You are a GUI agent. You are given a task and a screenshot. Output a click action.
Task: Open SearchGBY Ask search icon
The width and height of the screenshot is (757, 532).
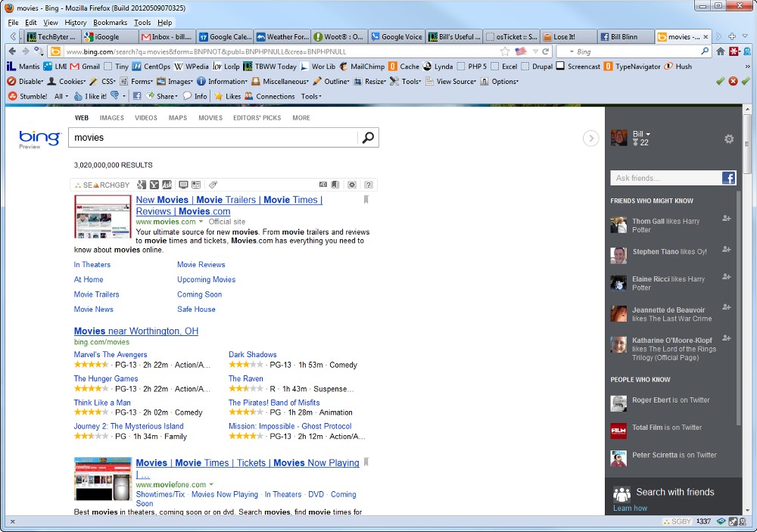pos(167,185)
